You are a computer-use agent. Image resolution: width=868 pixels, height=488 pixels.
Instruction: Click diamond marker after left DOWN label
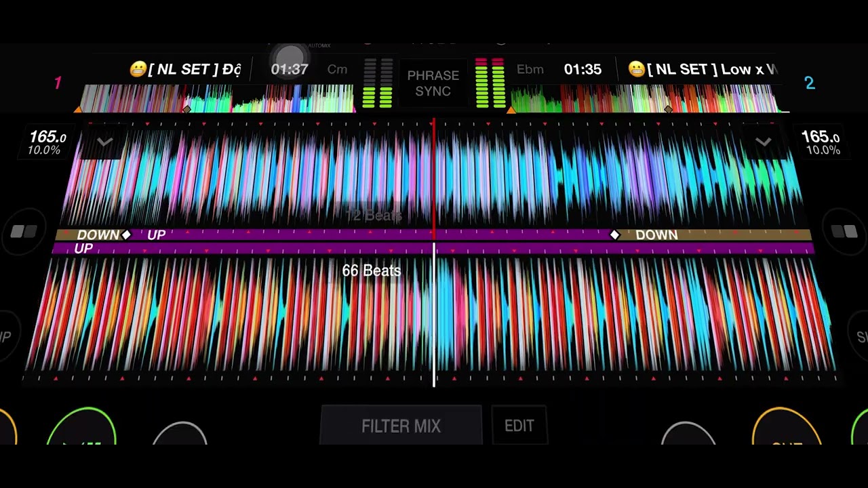click(x=126, y=235)
